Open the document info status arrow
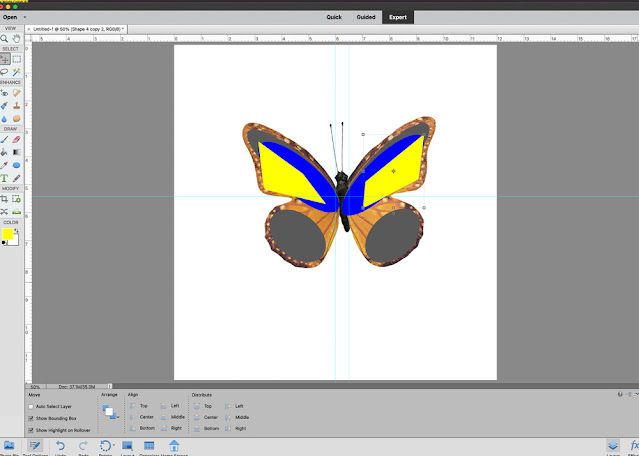This screenshot has width=639, height=456. click(x=110, y=386)
